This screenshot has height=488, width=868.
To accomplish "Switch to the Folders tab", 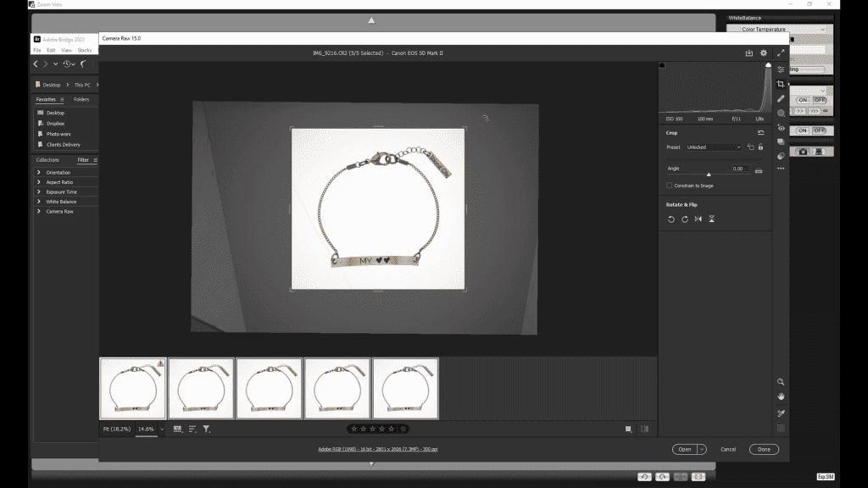I will [81, 100].
